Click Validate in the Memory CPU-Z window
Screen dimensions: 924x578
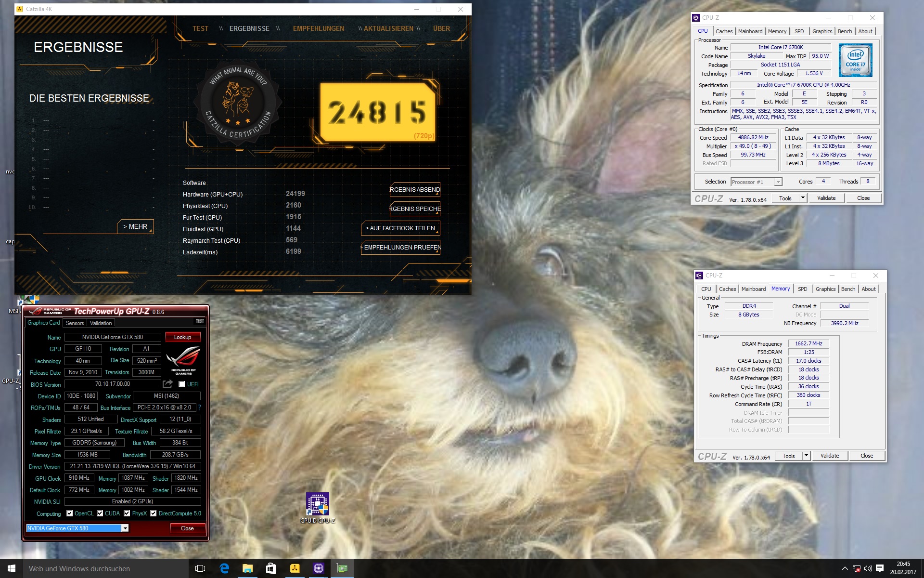tap(830, 456)
